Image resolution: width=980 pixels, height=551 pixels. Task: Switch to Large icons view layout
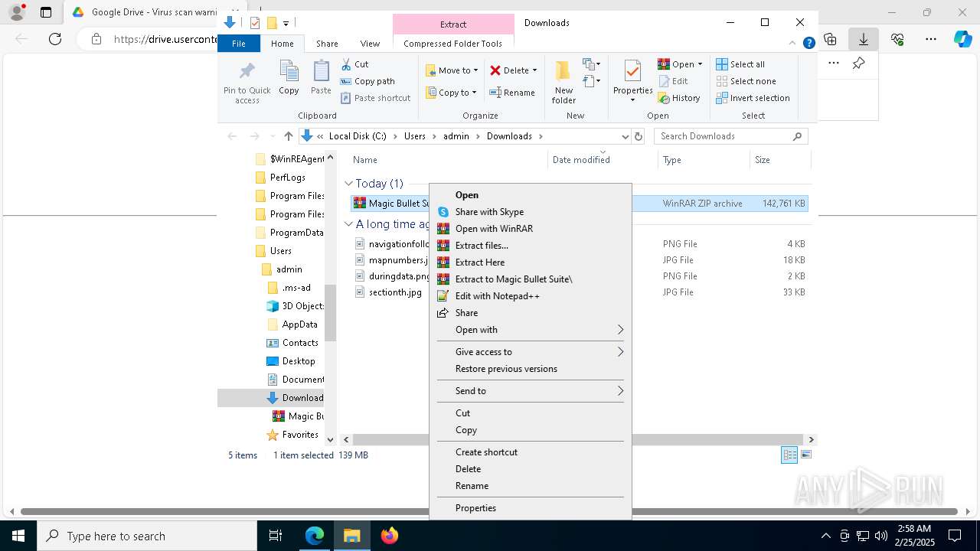pyautogui.click(x=805, y=455)
